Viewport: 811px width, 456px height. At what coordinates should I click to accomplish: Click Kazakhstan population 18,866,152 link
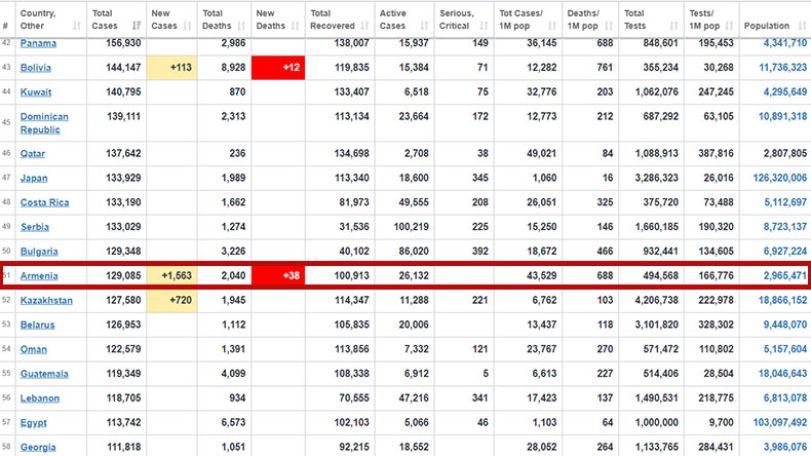coord(783,300)
